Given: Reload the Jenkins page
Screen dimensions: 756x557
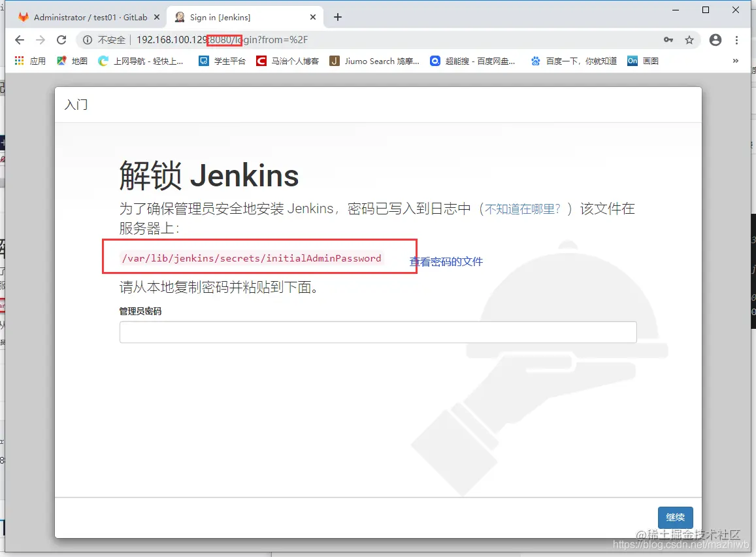Looking at the screenshot, I should 61,40.
